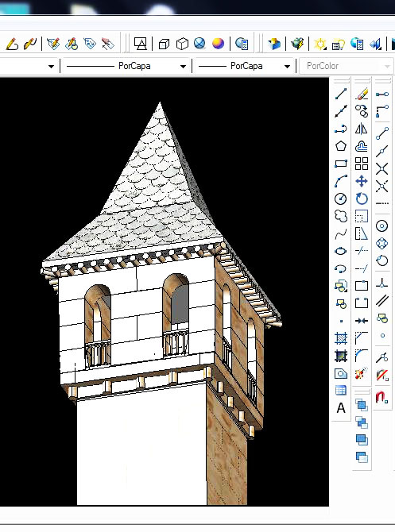Image resolution: width=395 pixels, height=532 pixels.
Task: Select the Move tool
Action: [362, 181]
